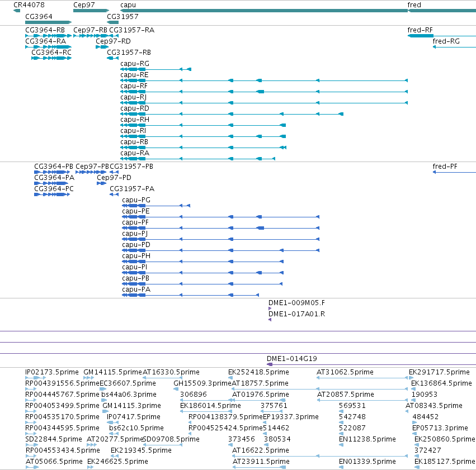Click EST label GH15509.3prime

[202, 383]
